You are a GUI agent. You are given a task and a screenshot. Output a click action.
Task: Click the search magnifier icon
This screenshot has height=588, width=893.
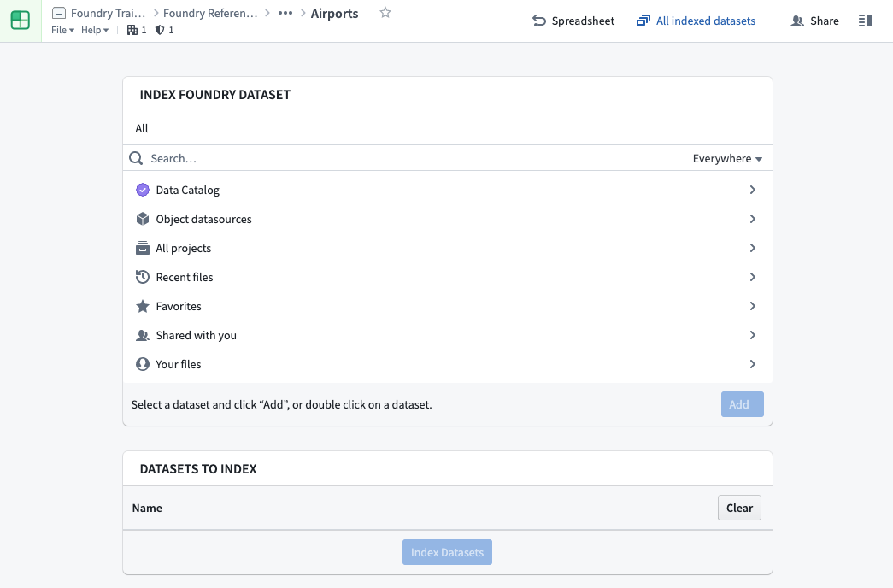click(136, 158)
